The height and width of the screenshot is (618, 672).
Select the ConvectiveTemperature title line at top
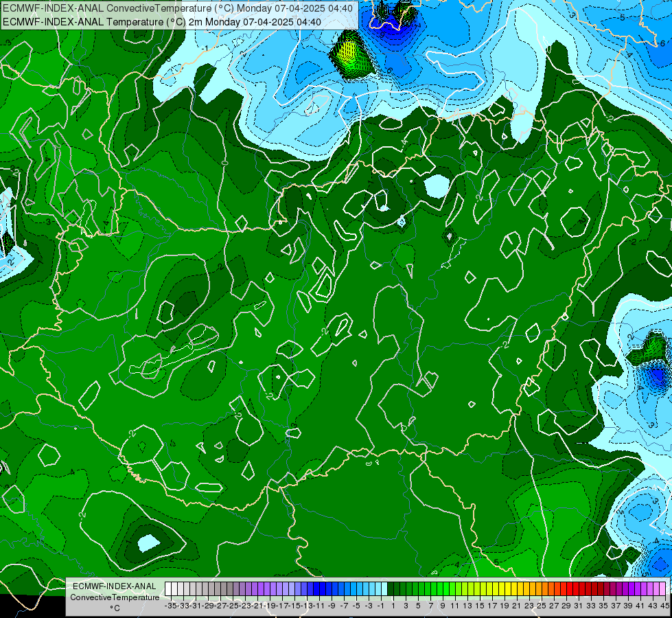point(178,8)
